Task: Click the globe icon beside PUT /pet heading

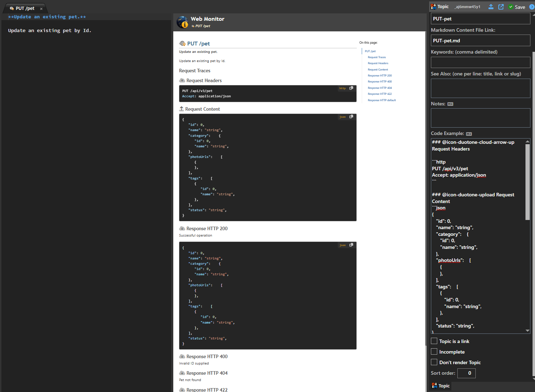Action: [182, 43]
